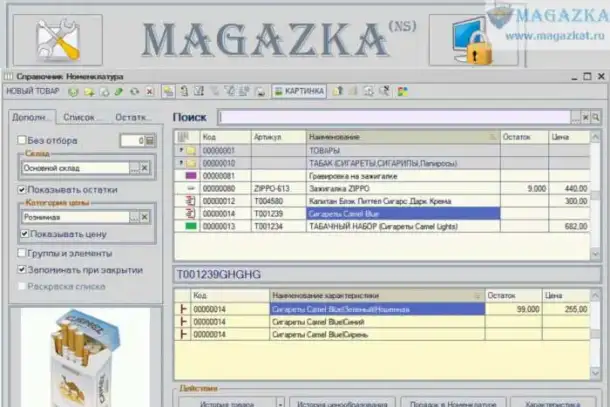The width and height of the screenshot is (610, 407).
Task: Toggle the КАРТИНКА toolbar button
Action: pyautogui.click(x=299, y=91)
